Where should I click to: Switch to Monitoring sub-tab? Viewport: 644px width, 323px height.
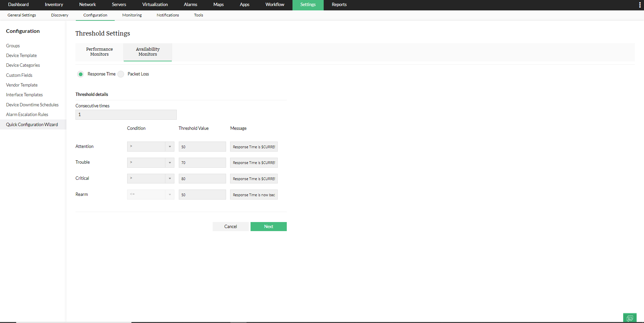(132, 15)
